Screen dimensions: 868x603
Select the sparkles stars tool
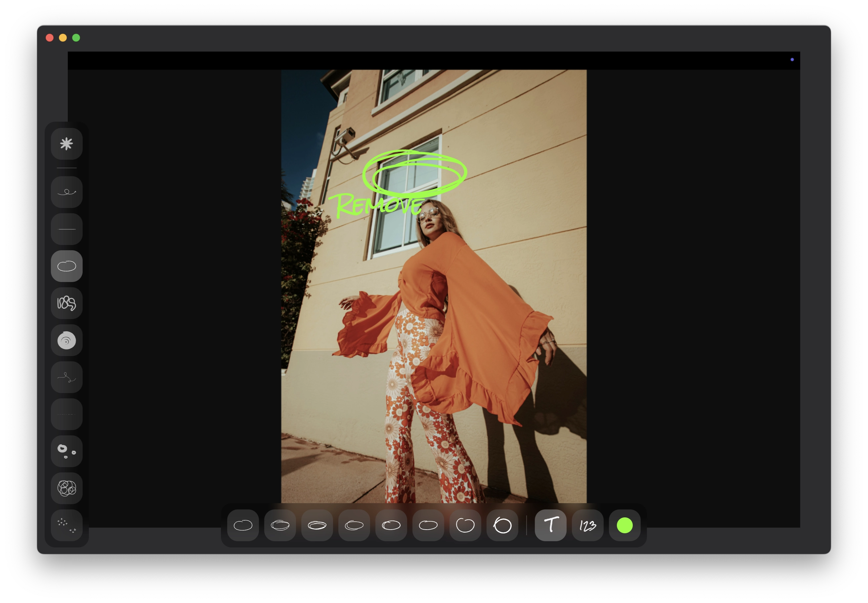pos(66,525)
